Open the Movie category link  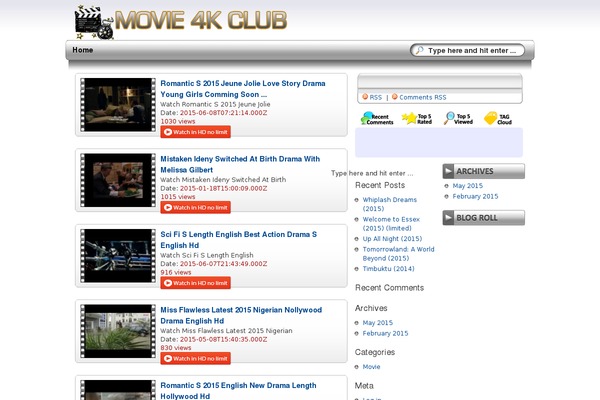click(371, 367)
